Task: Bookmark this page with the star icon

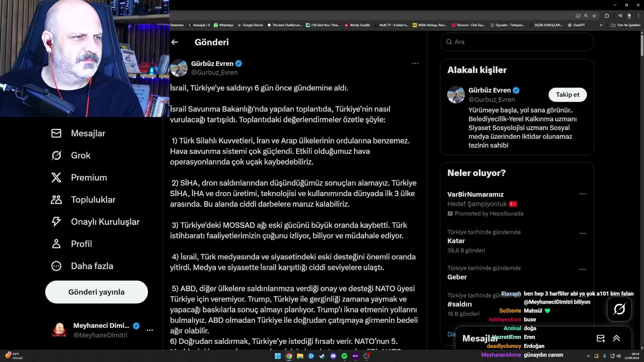Action: tap(594, 16)
